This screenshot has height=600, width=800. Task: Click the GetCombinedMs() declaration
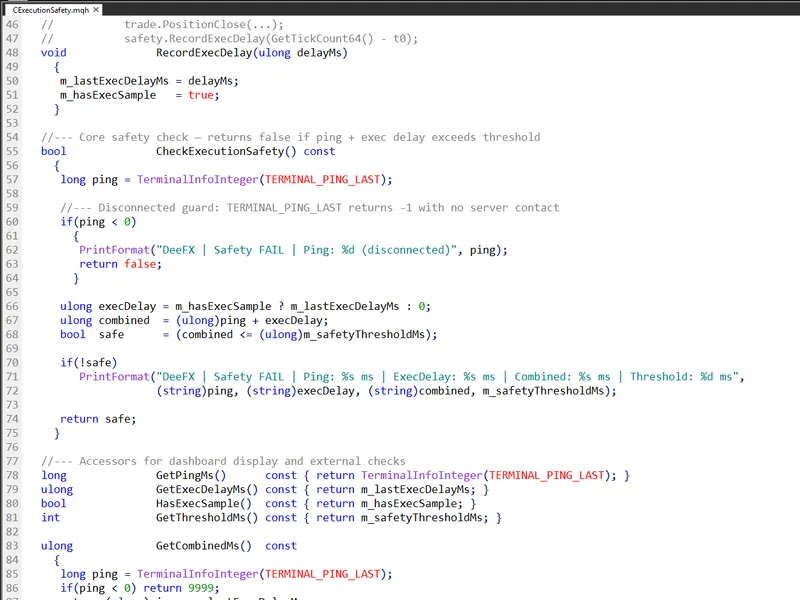[204, 545]
